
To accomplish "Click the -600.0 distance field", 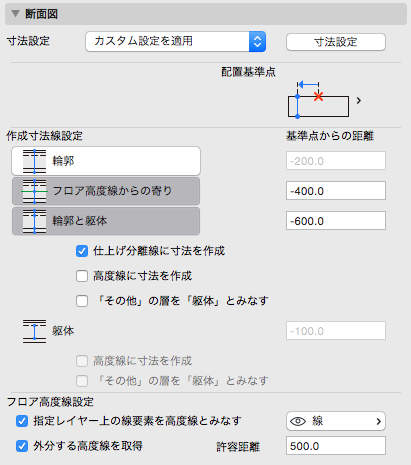I will point(336,221).
